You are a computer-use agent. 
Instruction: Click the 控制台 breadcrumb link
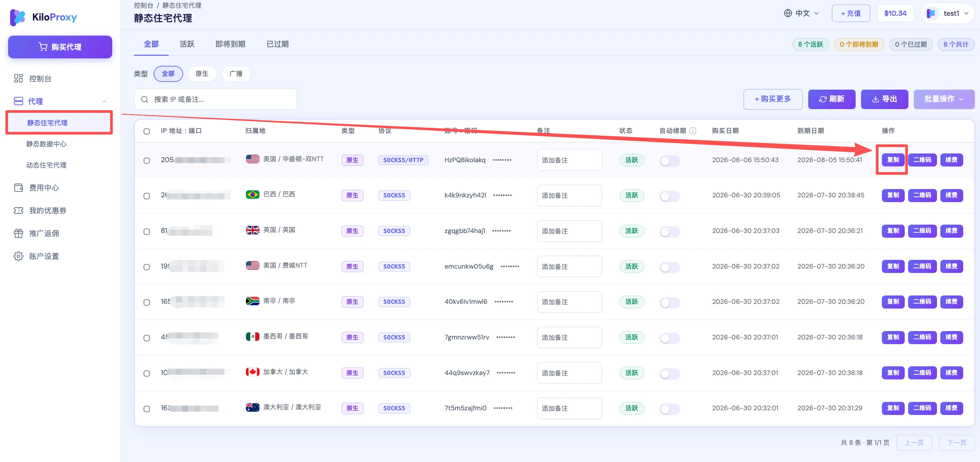coord(144,5)
